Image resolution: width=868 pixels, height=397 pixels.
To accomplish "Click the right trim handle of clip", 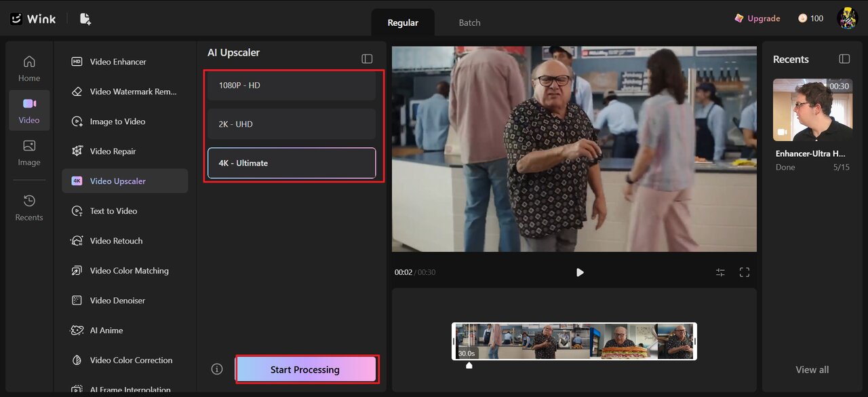I will coord(695,341).
